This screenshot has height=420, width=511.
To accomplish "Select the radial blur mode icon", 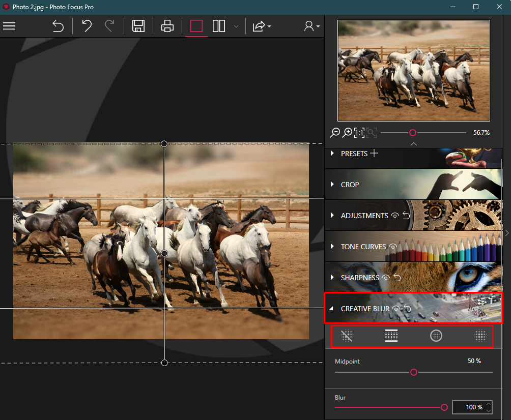I will 436,336.
